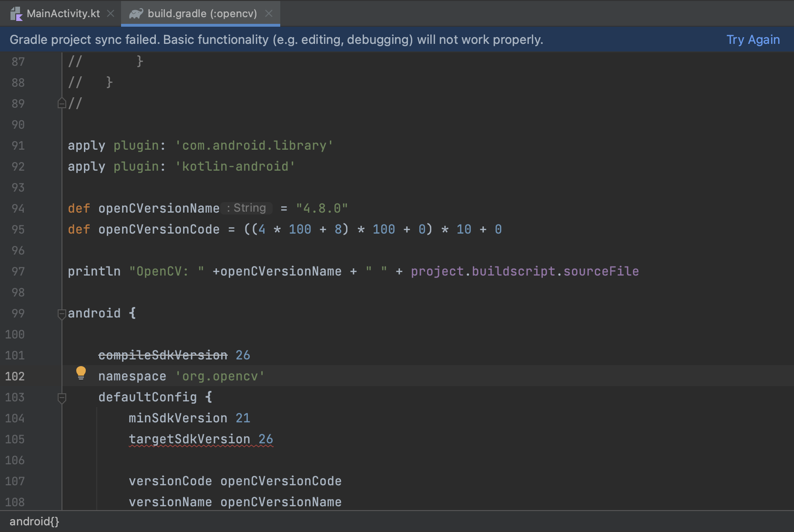The width and height of the screenshot is (794, 532).
Task: Collapse the android block fold marker
Action: click(x=61, y=314)
